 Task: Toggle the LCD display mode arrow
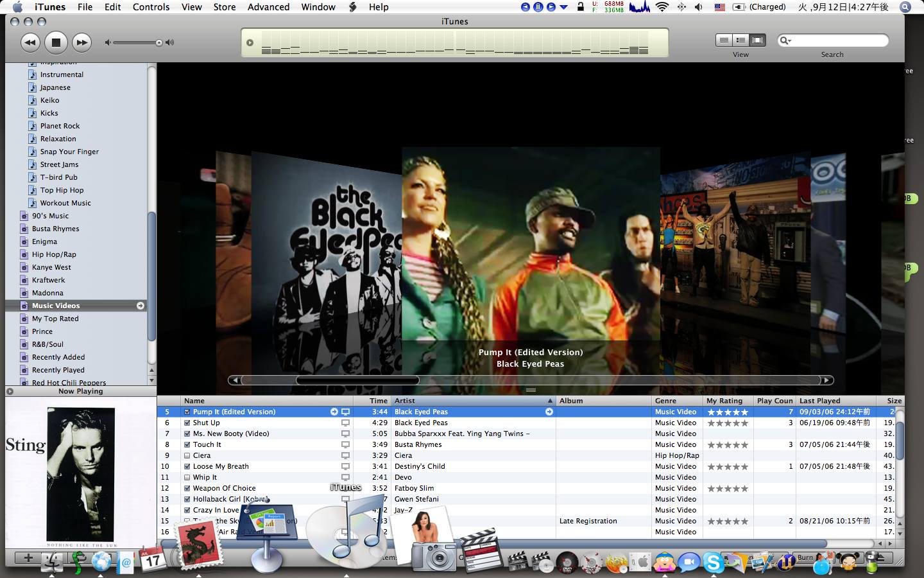coord(250,43)
